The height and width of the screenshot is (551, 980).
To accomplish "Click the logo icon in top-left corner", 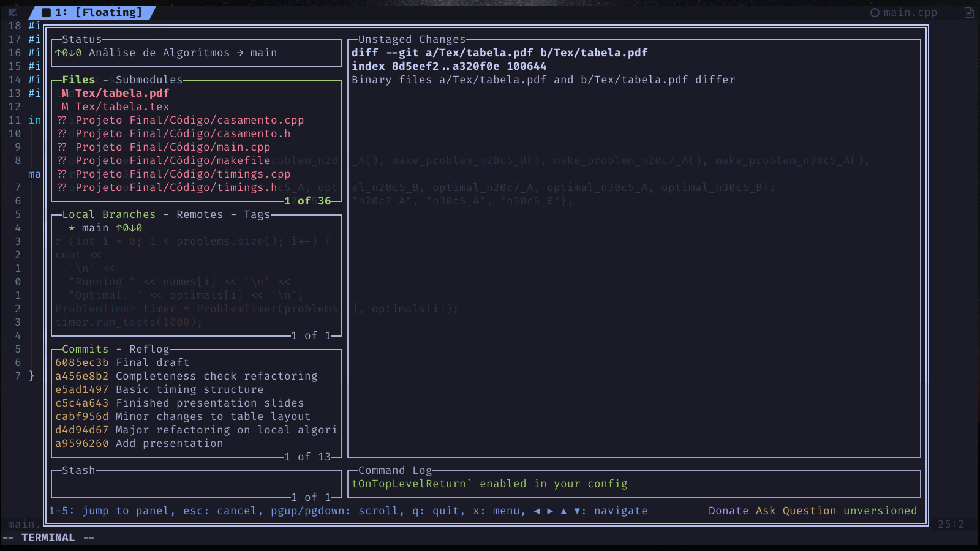I will pyautogui.click(x=12, y=12).
